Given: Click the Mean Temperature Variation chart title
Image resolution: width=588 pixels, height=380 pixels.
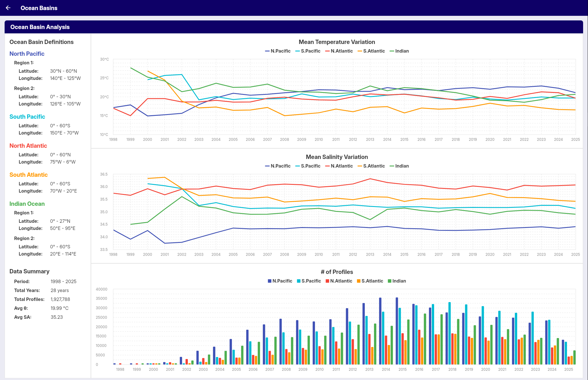Looking at the screenshot, I should point(337,42).
